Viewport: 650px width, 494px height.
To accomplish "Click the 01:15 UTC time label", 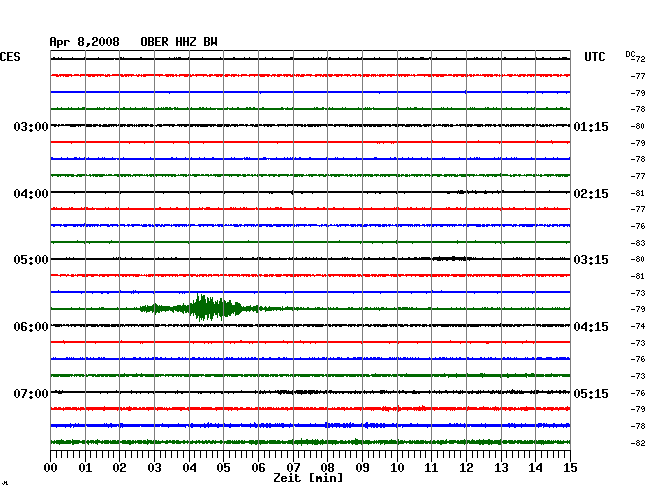I will click(591, 126).
